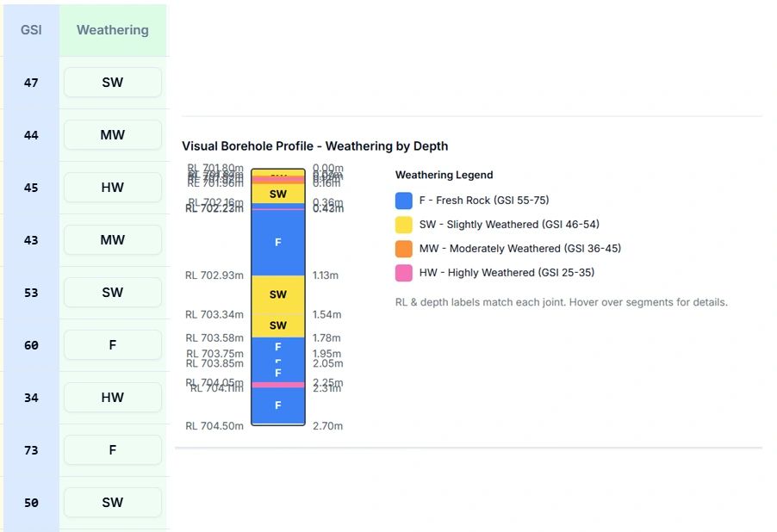
Task: Click the pink Highly Weathered legend swatch
Action: pos(403,273)
